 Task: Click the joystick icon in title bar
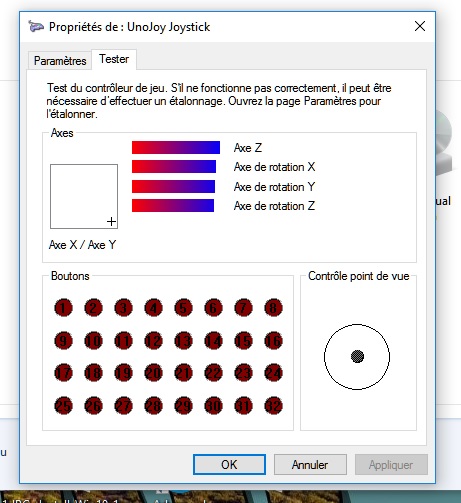tap(36, 26)
